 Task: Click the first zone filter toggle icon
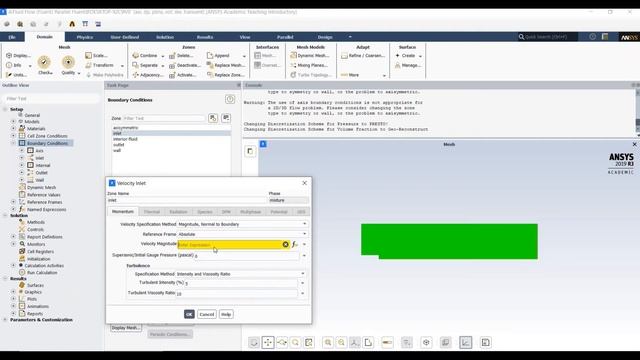tap(213, 118)
